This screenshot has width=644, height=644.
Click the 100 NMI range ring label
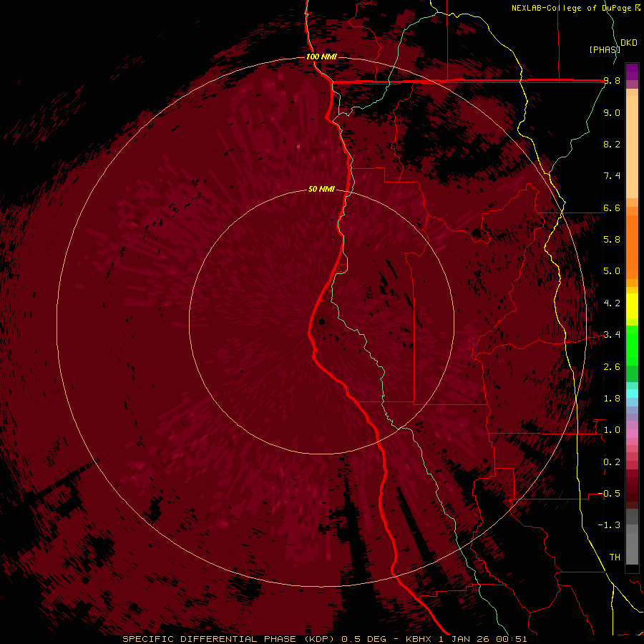click(x=321, y=57)
